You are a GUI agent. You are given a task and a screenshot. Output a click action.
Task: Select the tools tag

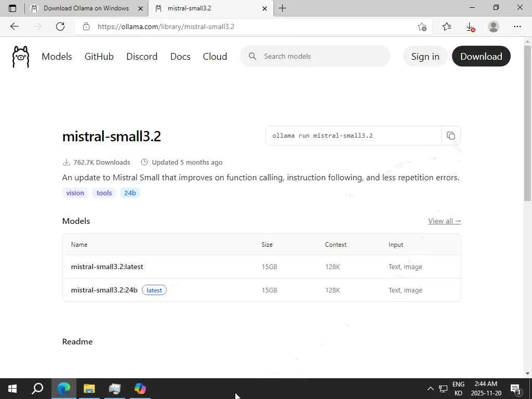coord(104,193)
